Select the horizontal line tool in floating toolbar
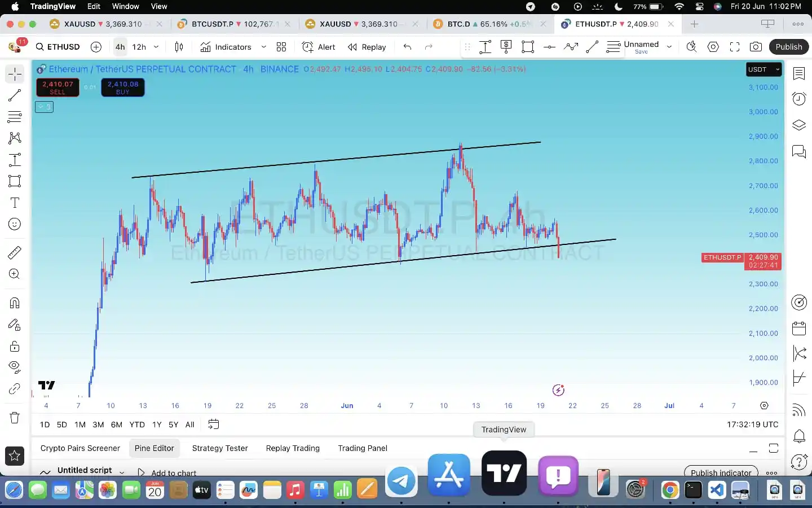This screenshot has width=812, height=508. [549, 47]
